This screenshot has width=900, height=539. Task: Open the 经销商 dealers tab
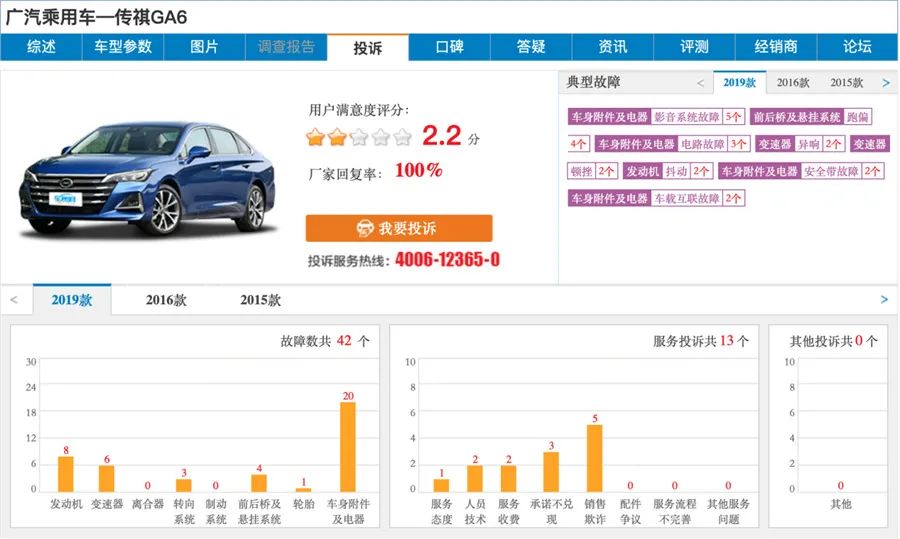(776, 47)
